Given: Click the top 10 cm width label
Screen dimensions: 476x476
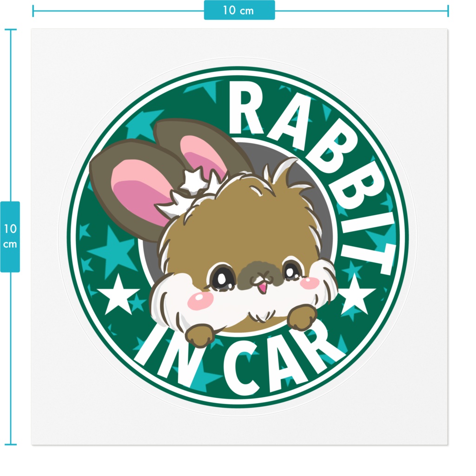Looking at the screenshot, I should point(239,10).
